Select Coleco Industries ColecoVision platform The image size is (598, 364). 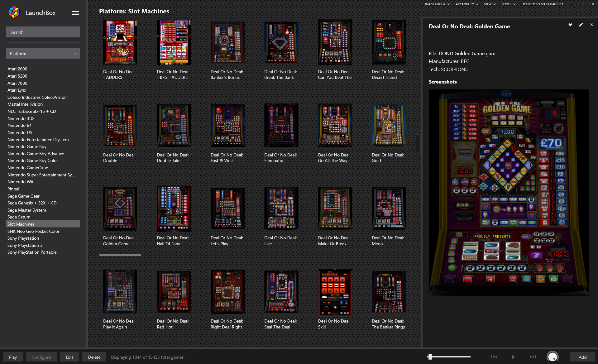pyautogui.click(x=37, y=97)
